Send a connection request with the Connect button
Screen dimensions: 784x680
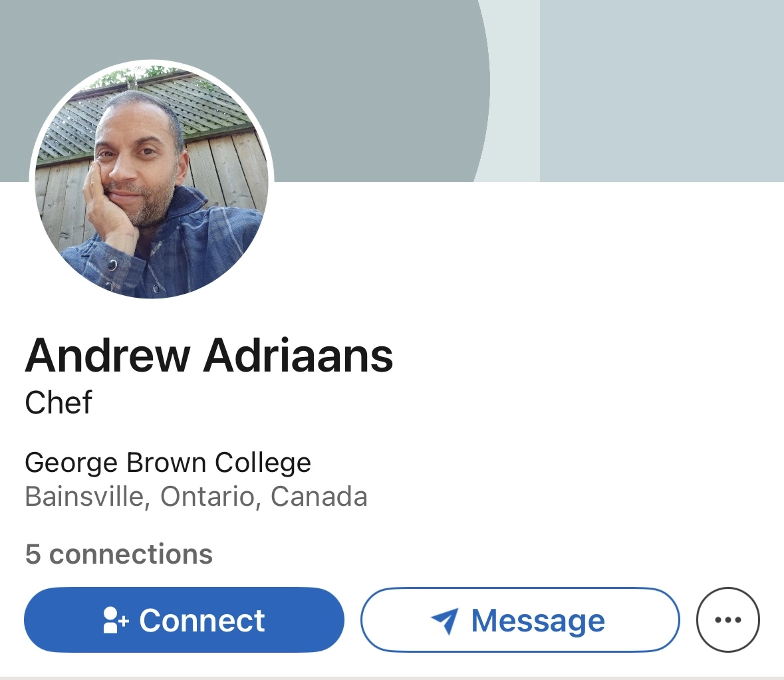click(x=184, y=620)
